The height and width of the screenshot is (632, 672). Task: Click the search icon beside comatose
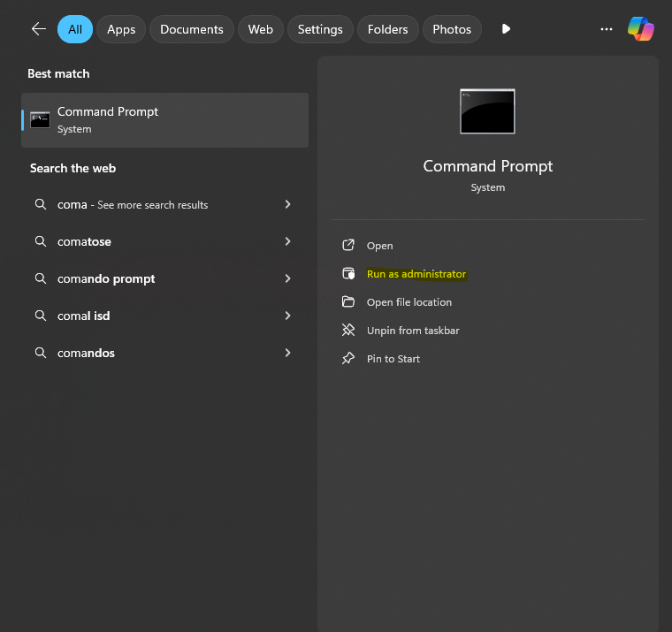point(41,241)
